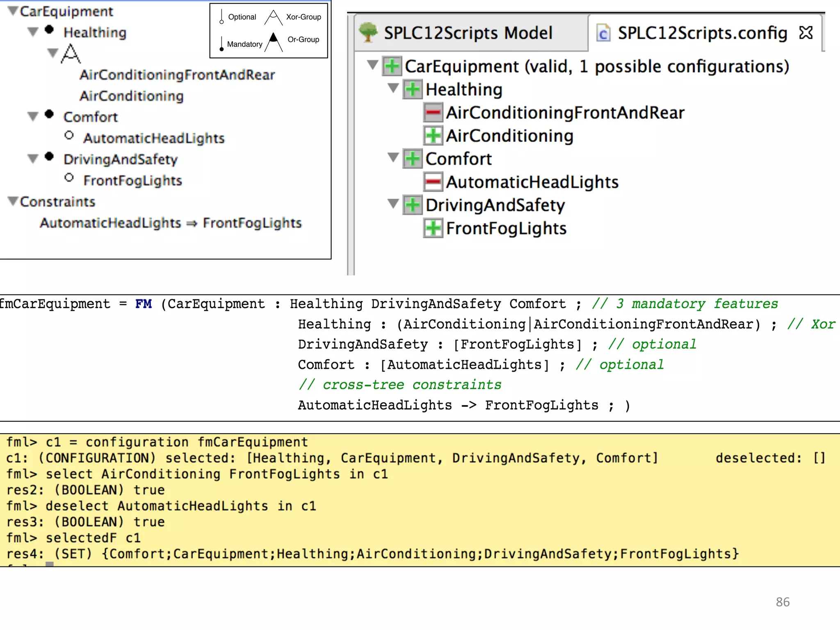Toggle the Comfort selection plus in config
The image size is (840, 630).
(412, 159)
